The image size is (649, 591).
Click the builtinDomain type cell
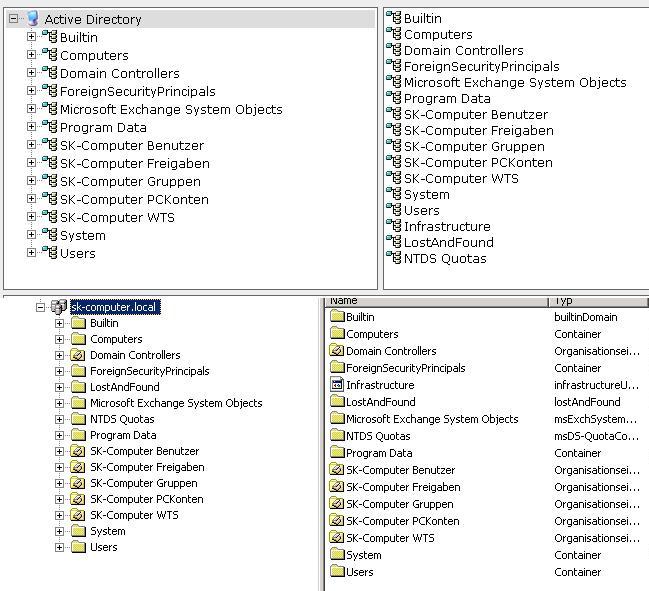pyautogui.click(x=586, y=317)
